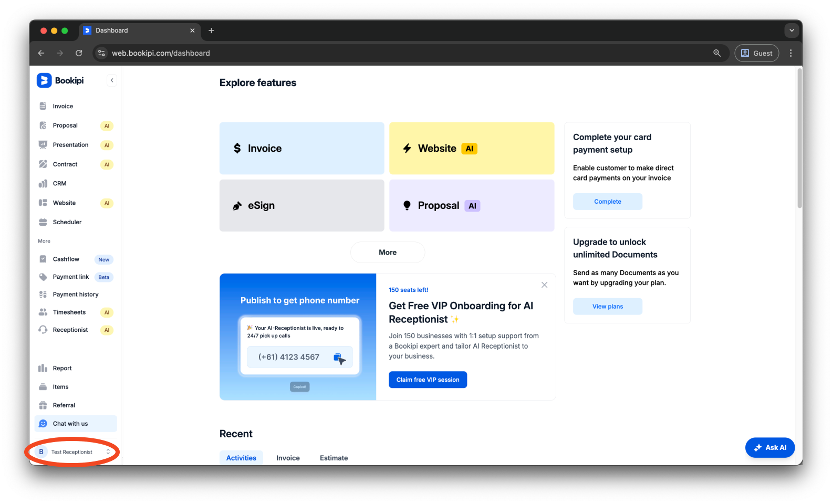Close the Dashboard tab
This screenshot has width=832, height=504.
(192, 30)
